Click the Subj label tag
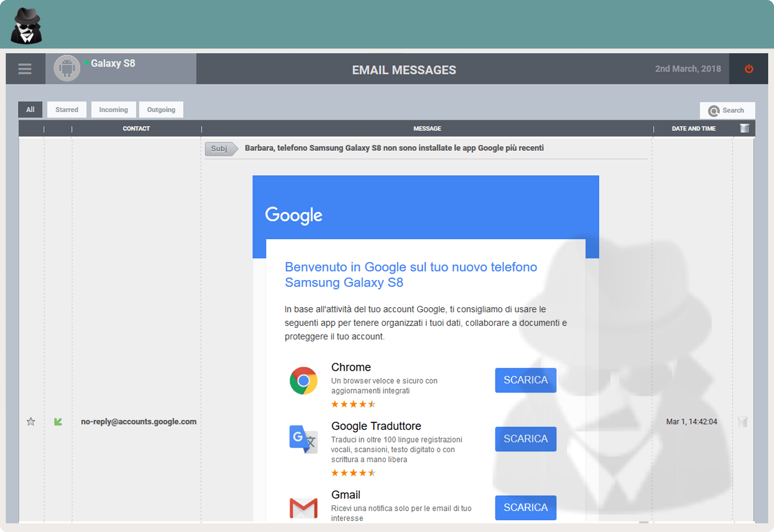This screenshot has width=774, height=532. coord(220,148)
